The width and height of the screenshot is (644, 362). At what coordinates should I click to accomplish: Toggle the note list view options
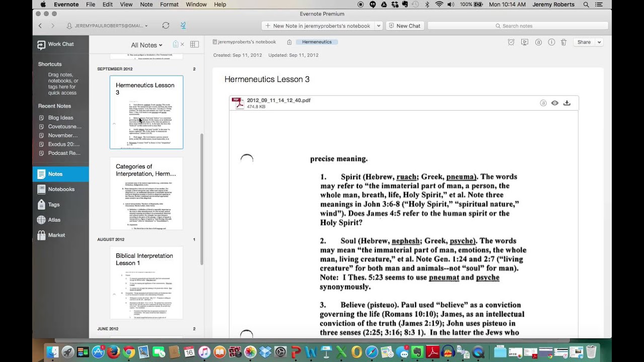[x=194, y=45]
